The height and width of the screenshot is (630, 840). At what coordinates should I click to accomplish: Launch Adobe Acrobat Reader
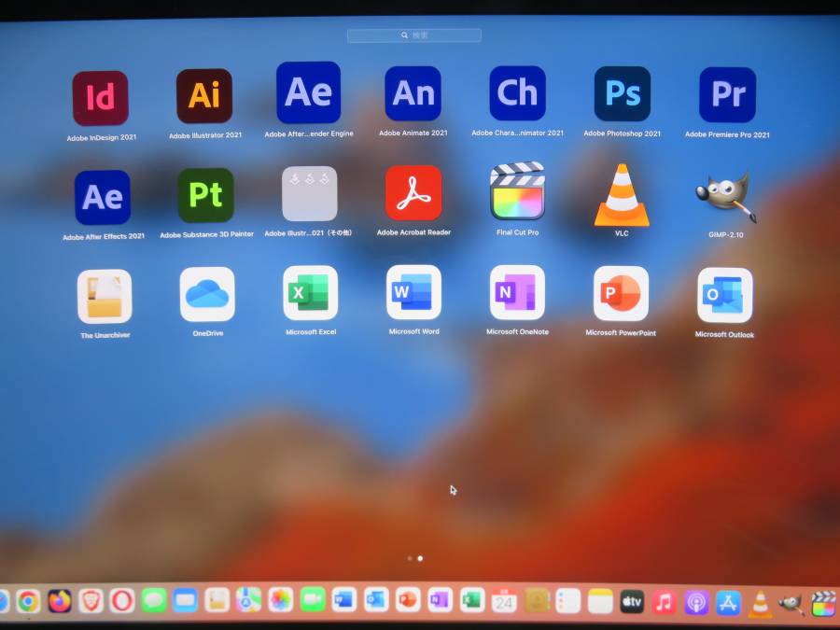tap(413, 193)
